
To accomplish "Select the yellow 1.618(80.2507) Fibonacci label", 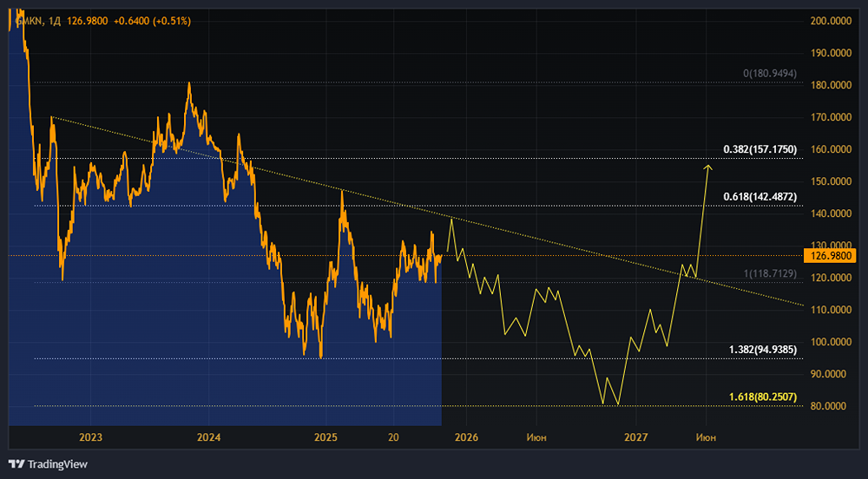I will pyautogui.click(x=759, y=397).
